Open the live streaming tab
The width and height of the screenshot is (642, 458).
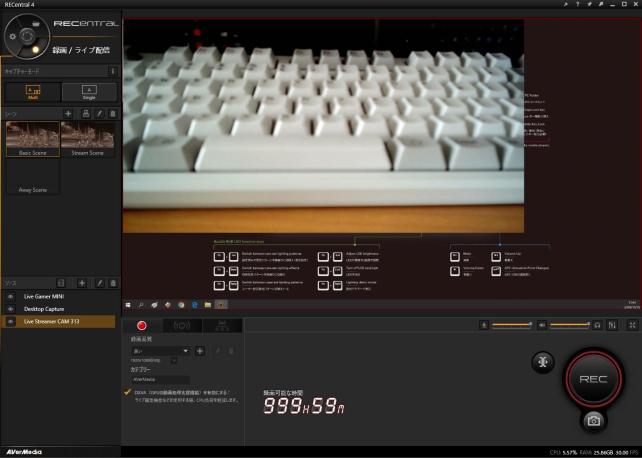point(182,325)
